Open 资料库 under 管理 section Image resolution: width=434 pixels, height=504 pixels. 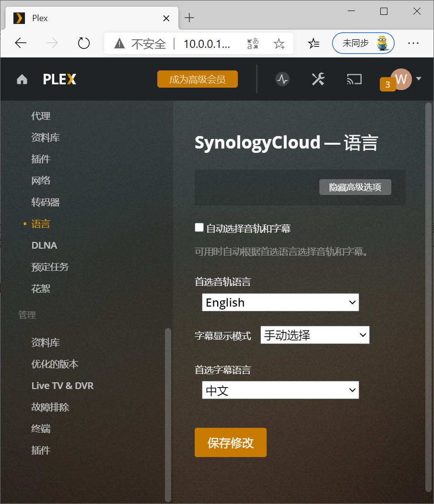46,343
